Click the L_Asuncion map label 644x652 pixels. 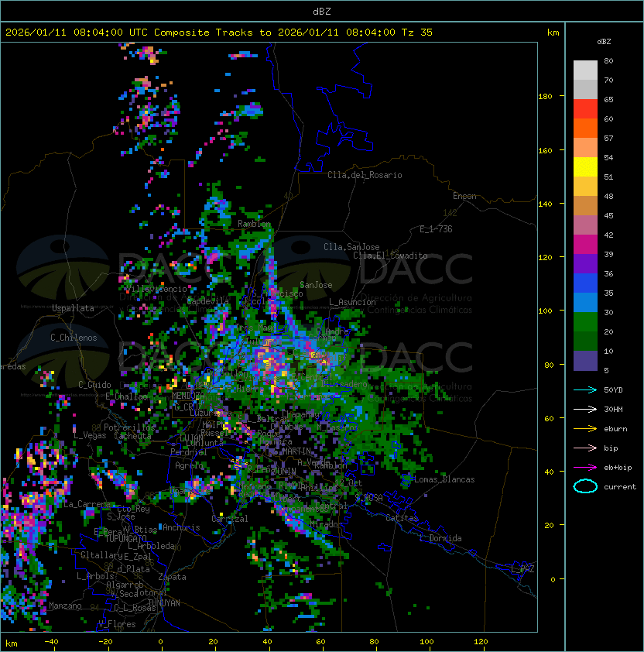coord(352,302)
